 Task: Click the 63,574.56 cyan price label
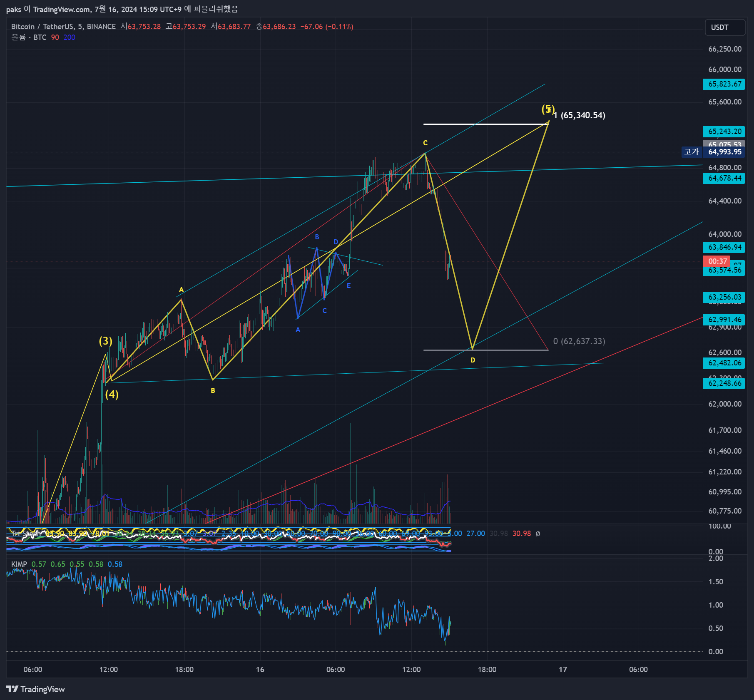click(724, 271)
